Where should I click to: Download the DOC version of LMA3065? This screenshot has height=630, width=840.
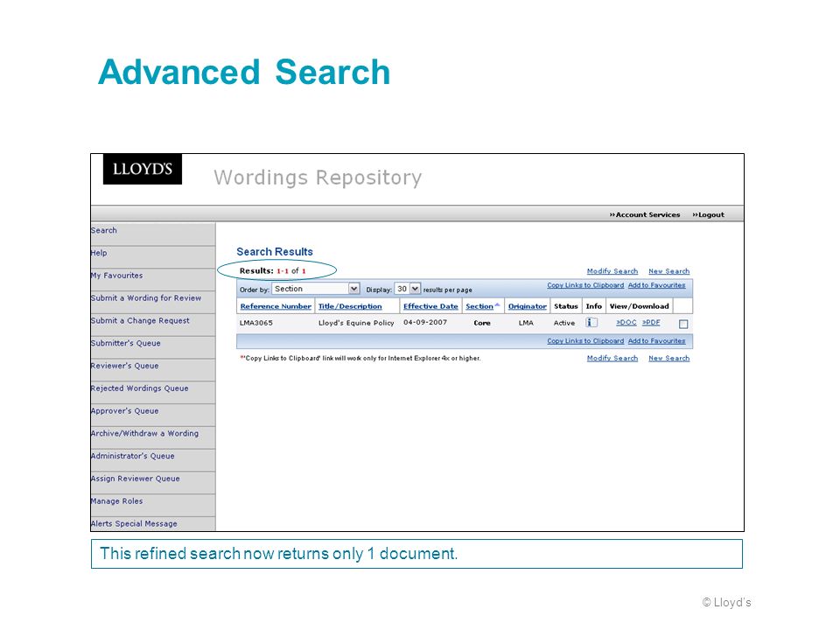(x=626, y=323)
